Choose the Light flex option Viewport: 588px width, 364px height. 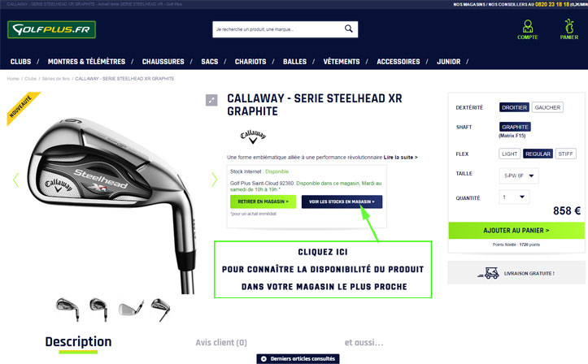click(x=509, y=154)
